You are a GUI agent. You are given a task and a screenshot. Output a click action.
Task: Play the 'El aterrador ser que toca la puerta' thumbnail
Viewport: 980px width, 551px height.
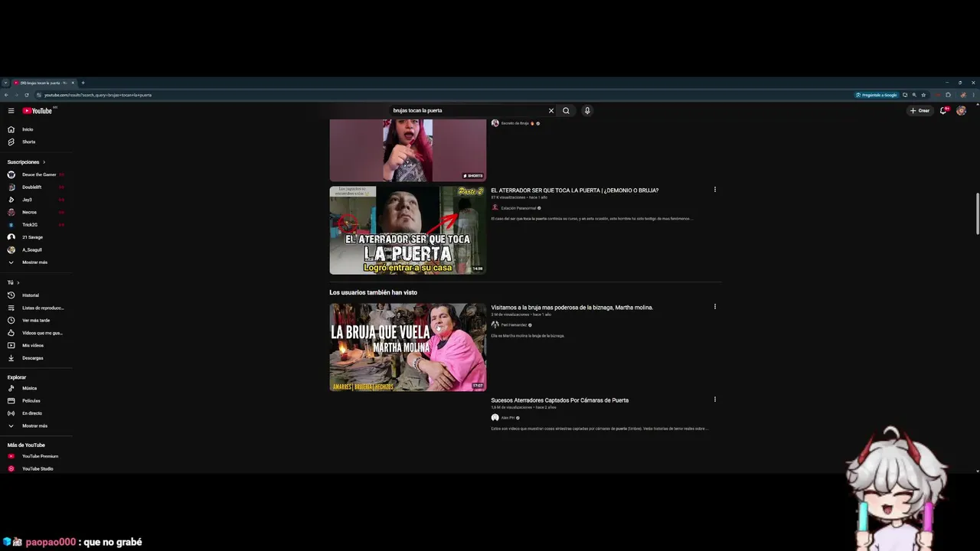(x=407, y=230)
